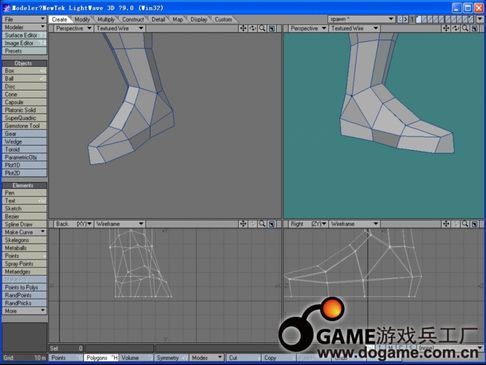Select the Pen tool

(24, 193)
